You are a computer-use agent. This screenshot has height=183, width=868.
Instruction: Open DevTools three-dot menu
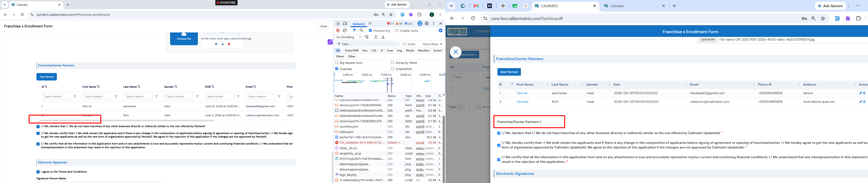(434, 24)
